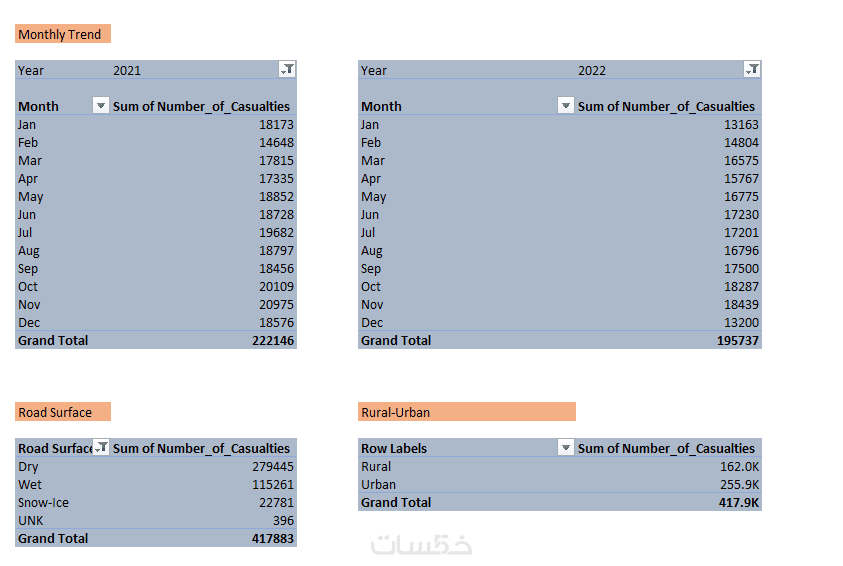Image resolution: width=843 pixels, height=566 pixels.
Task: Select the Oct label in 2021 table
Action: click(x=28, y=286)
